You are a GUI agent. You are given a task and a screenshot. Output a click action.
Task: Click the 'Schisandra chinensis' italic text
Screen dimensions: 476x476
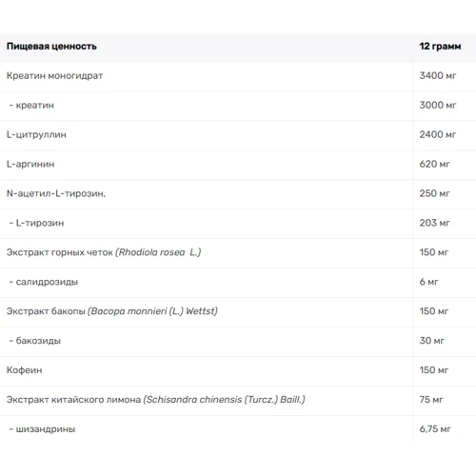click(x=194, y=400)
